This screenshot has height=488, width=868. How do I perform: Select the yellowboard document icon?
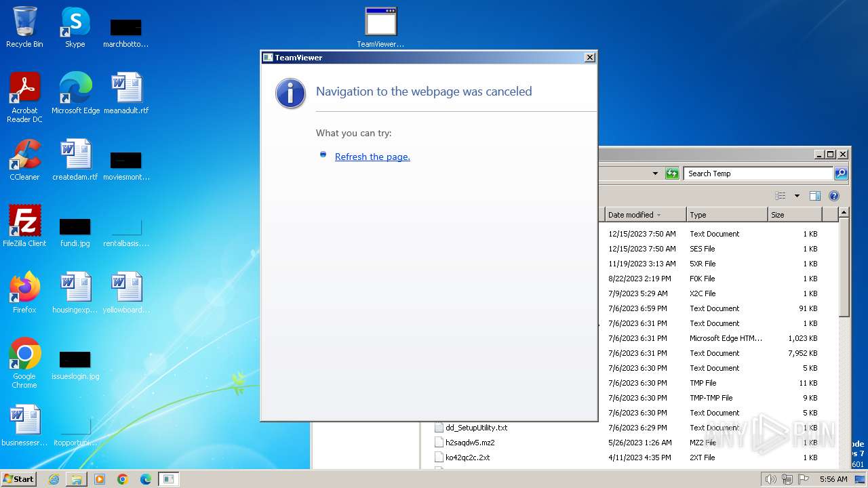point(126,293)
